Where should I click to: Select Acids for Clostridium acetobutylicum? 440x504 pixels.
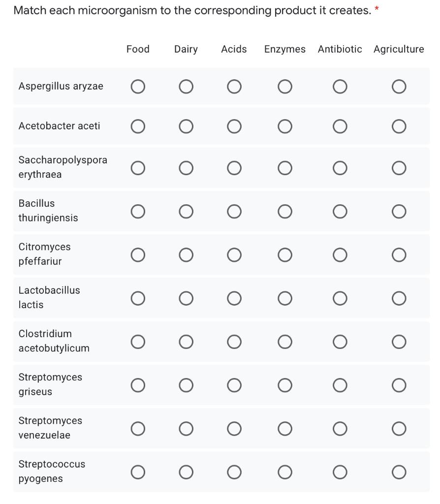(234, 341)
